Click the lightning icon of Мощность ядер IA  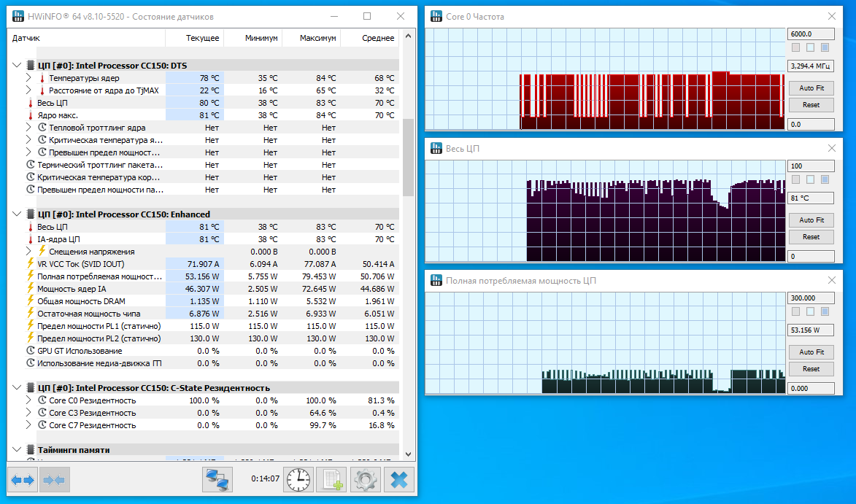31,289
